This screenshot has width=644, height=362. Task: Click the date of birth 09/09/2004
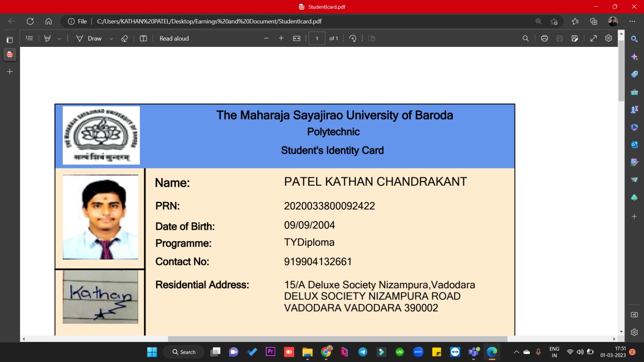click(x=310, y=225)
